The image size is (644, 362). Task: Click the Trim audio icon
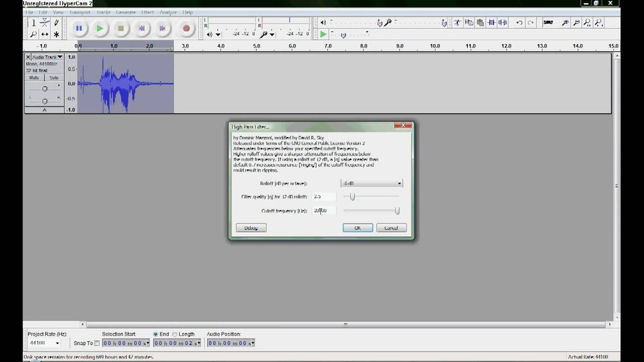pos(492,23)
